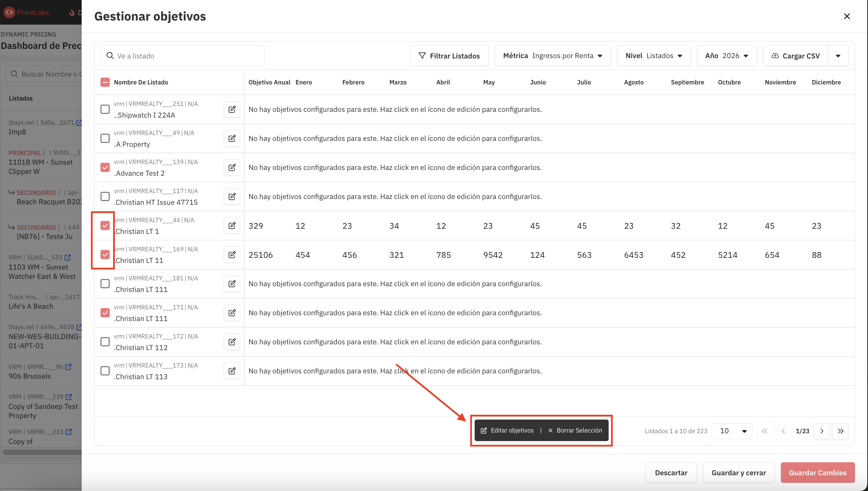This screenshot has height=491, width=868.
Task: Click Agosto value 6453 for Christian LT 11
Action: coord(634,255)
